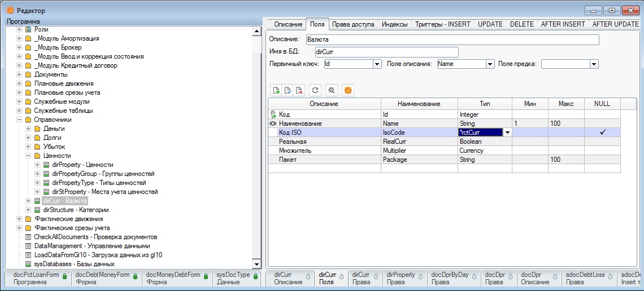644x291 pixels.
Task: Switch to the Индексы tab
Action: click(x=394, y=24)
